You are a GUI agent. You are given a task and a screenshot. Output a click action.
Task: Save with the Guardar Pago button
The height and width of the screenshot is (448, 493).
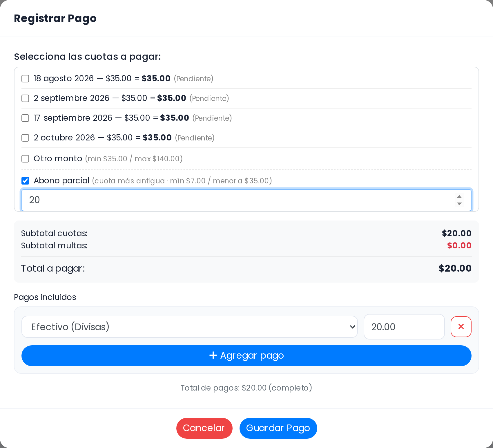pyautogui.click(x=278, y=428)
